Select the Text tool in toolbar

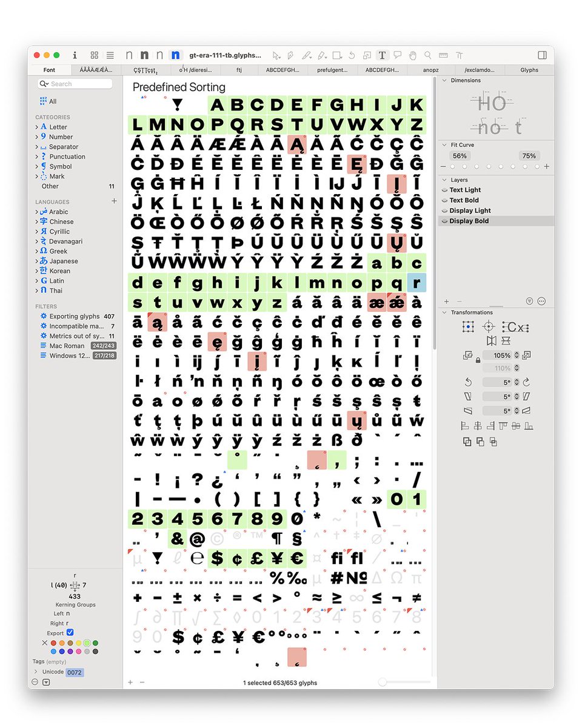[x=382, y=55]
